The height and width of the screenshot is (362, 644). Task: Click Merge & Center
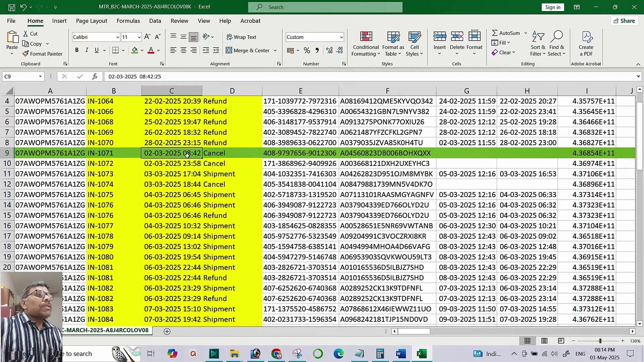coord(248,50)
